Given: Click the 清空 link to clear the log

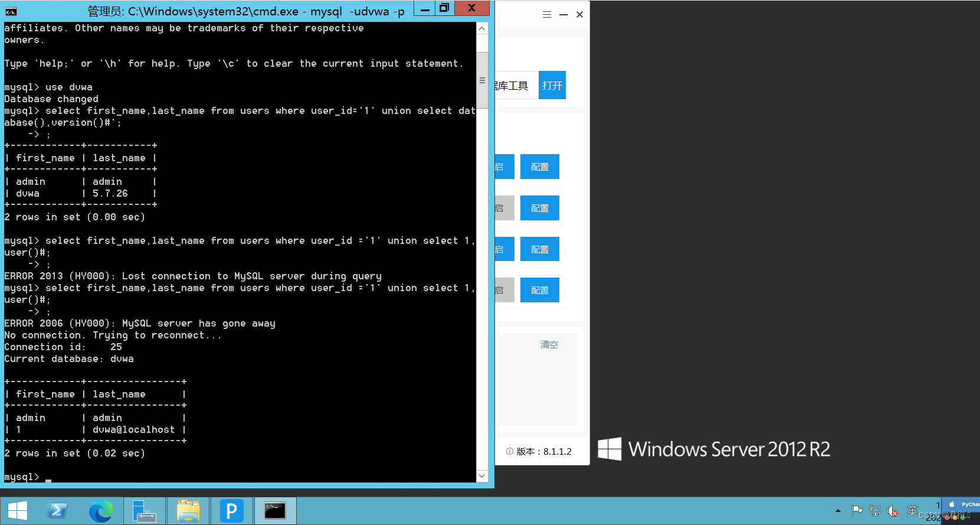Looking at the screenshot, I should (x=549, y=345).
